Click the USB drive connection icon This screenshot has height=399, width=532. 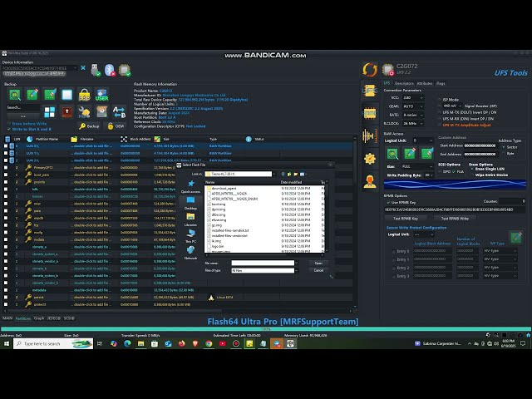96,70
